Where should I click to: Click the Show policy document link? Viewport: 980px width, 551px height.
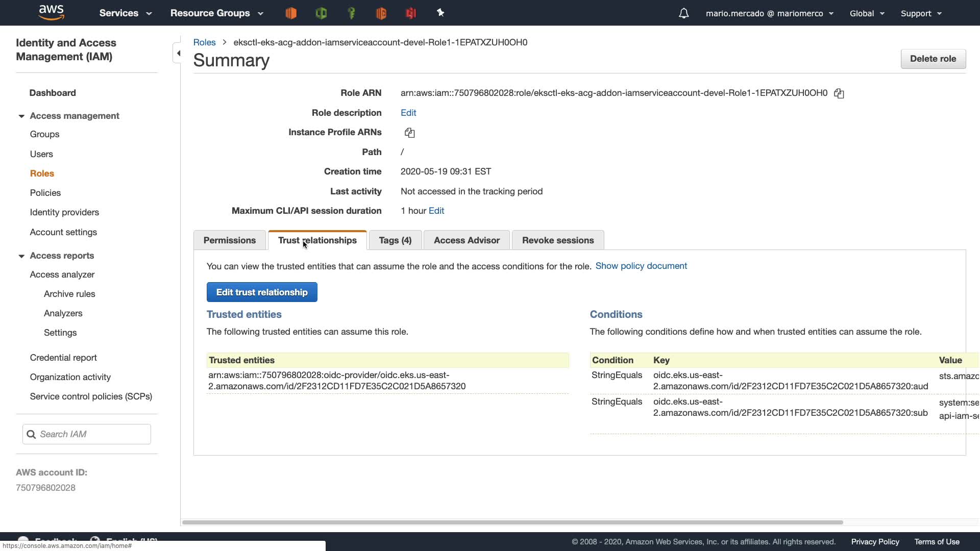(x=641, y=266)
